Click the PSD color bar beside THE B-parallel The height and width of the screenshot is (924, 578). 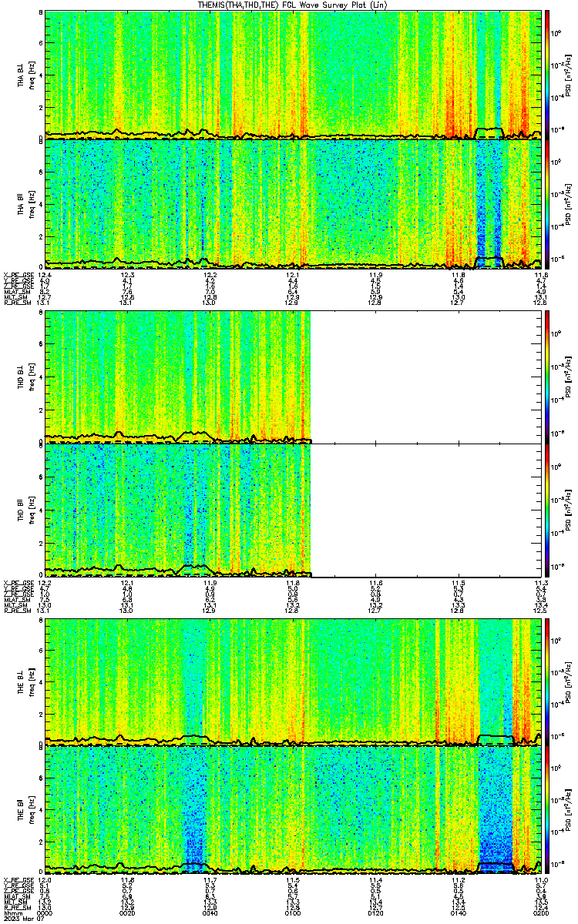[x=548, y=809]
